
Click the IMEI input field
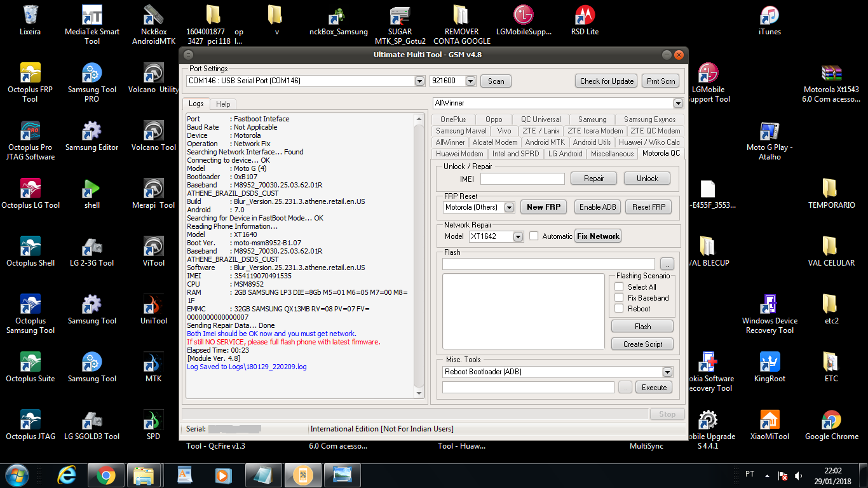click(522, 179)
